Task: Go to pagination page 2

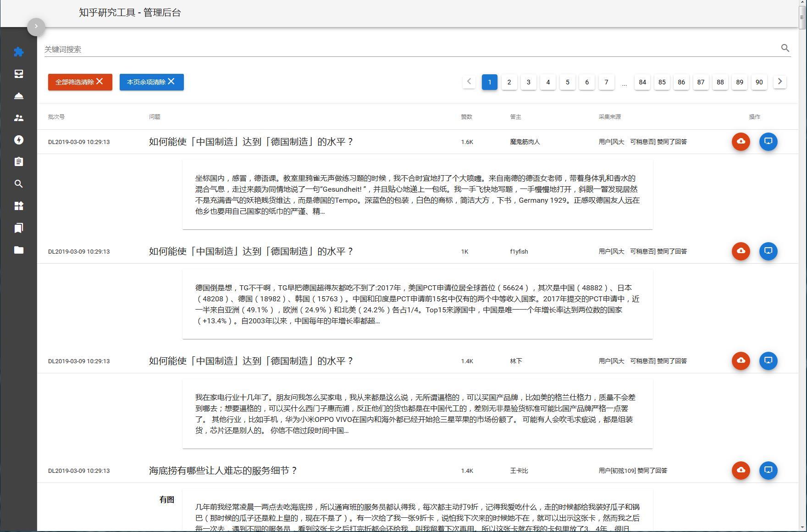Action: tap(509, 82)
